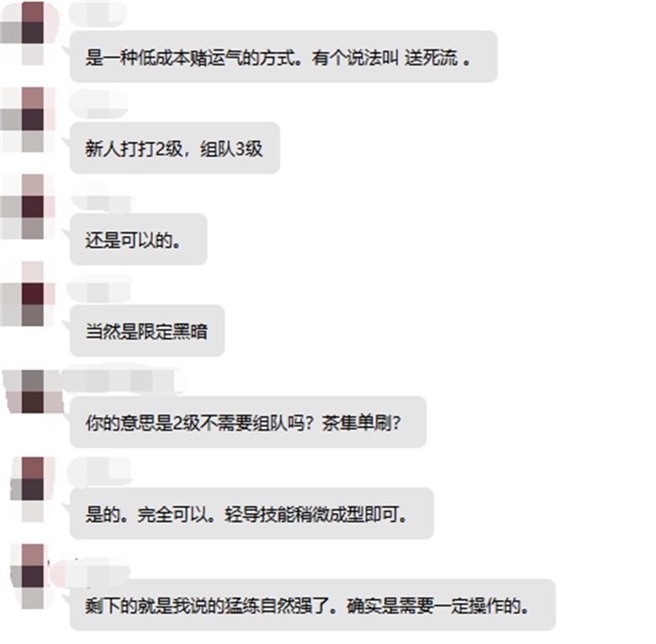Select message bubble about 低成本赌运气
This screenshot has width=656, height=644.
point(283,56)
